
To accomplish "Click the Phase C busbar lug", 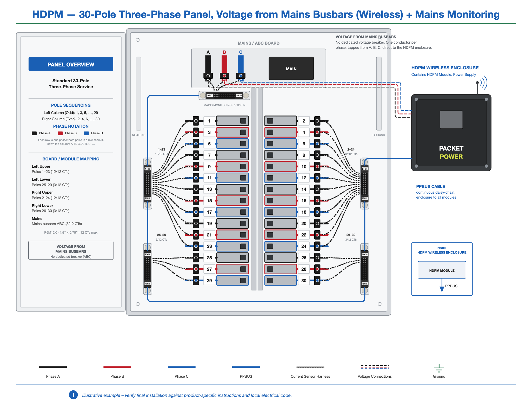I will pos(241,76).
